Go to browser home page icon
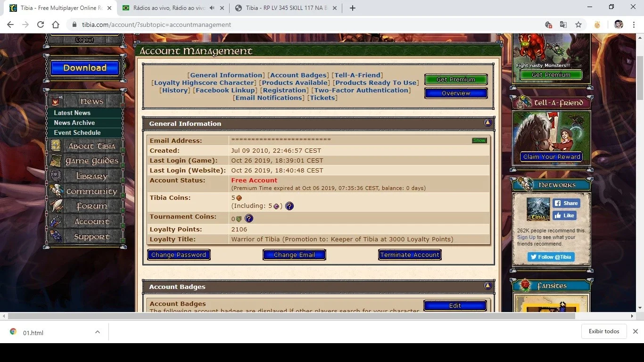 click(56, 25)
